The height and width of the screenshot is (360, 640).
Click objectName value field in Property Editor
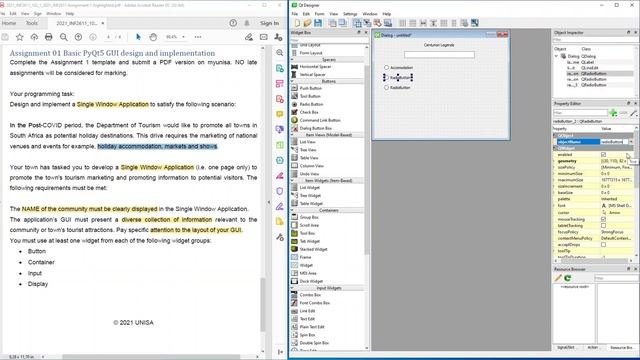[614, 142]
